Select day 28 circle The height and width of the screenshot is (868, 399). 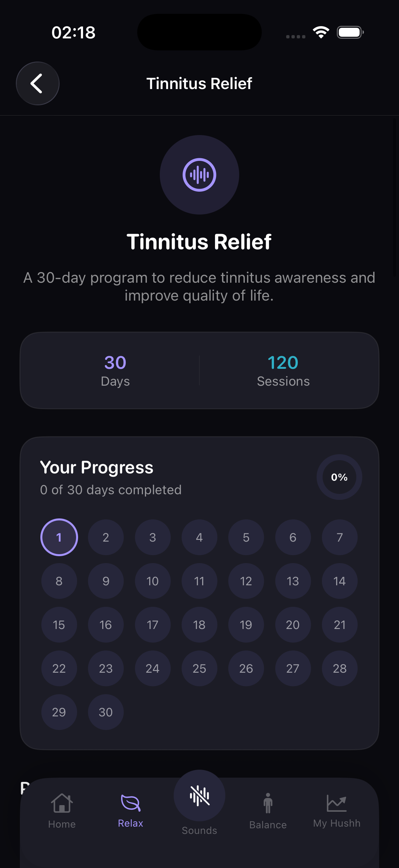click(339, 668)
